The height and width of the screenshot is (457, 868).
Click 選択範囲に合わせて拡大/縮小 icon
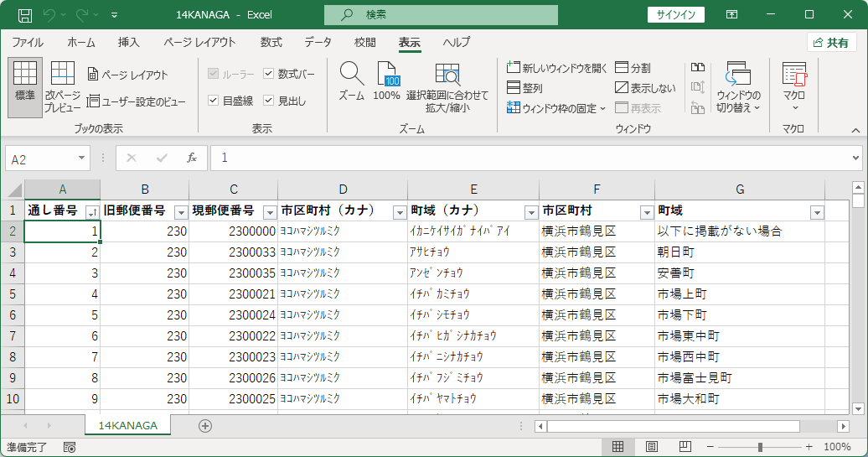(447, 87)
